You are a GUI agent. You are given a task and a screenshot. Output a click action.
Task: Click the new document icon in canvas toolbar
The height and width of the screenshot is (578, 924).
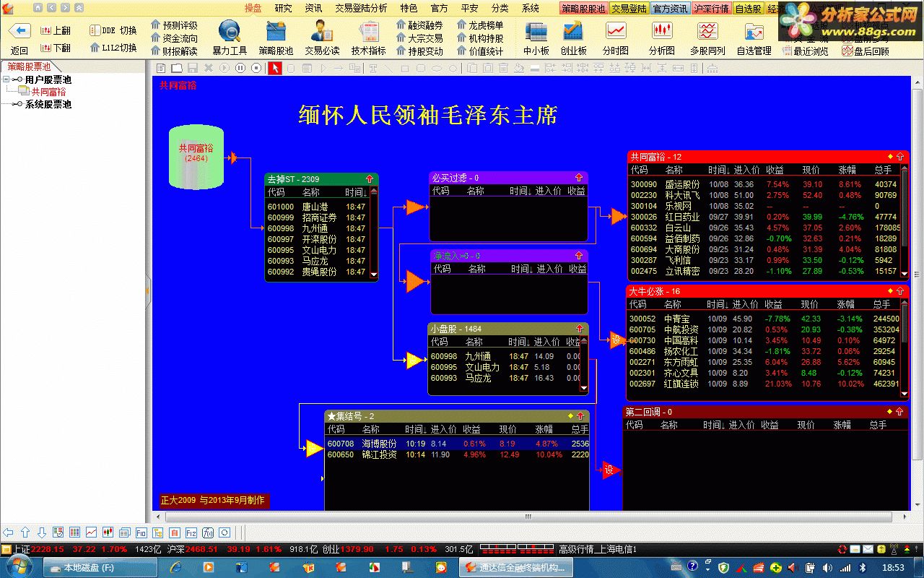(161, 68)
